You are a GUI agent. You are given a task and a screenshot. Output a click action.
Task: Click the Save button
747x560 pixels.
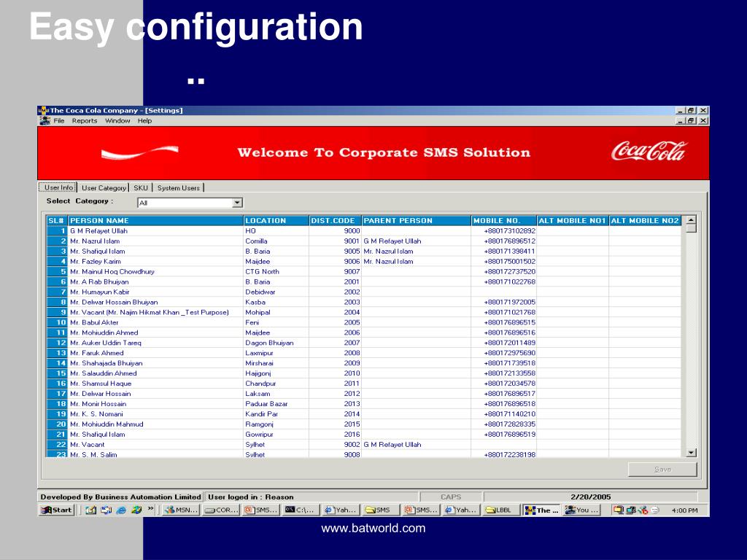[x=662, y=470]
